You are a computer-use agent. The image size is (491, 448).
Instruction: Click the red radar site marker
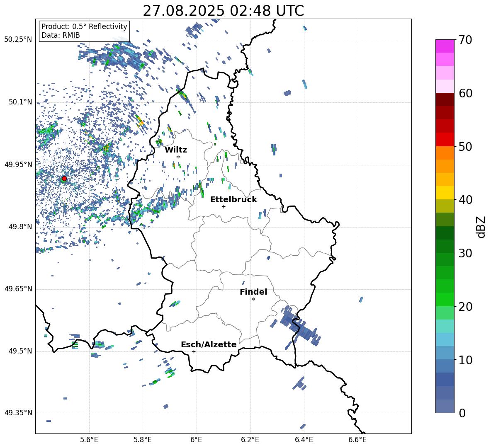click(64, 178)
